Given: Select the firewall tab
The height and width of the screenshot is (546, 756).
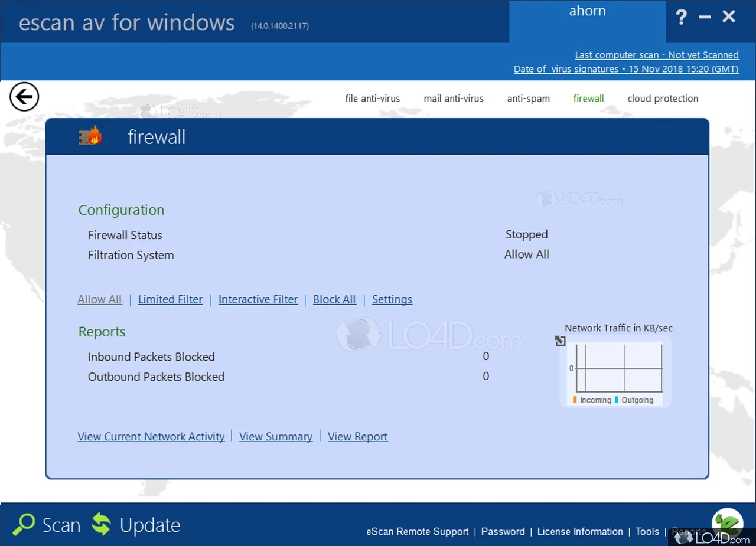Looking at the screenshot, I should tap(589, 99).
